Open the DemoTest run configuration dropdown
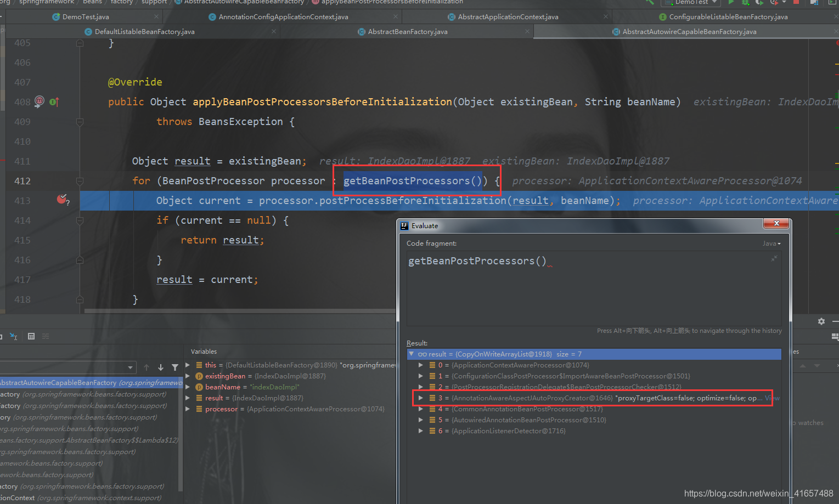The image size is (839, 504). (692, 2)
